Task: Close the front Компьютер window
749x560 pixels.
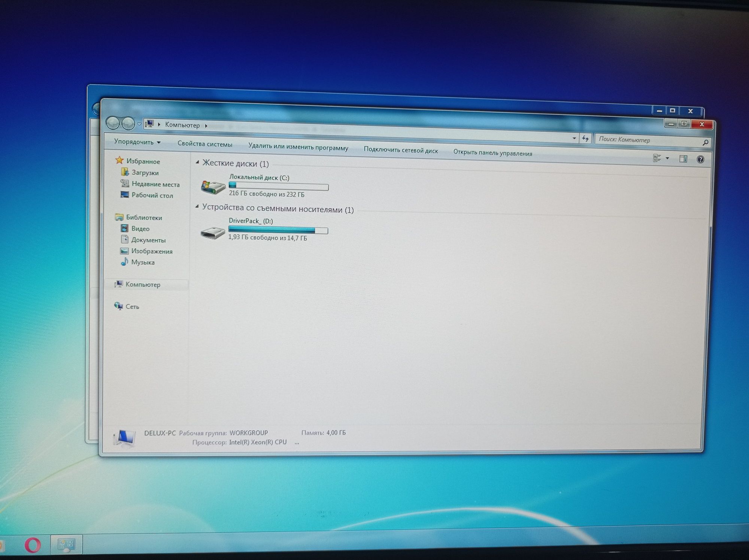Action: pos(702,124)
